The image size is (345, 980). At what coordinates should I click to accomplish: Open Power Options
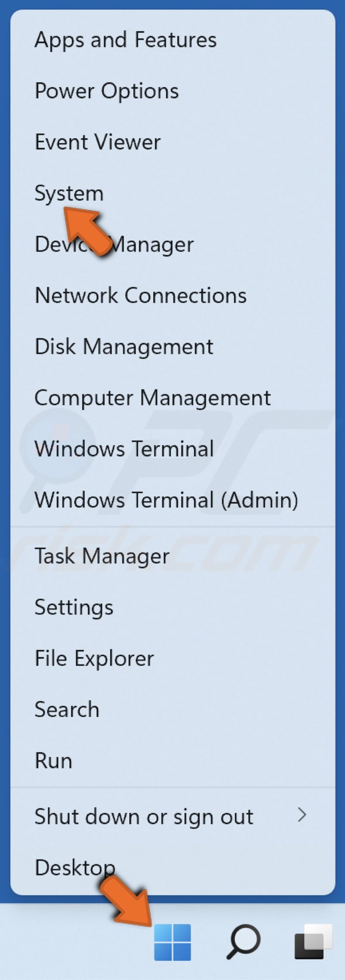pyautogui.click(x=107, y=91)
